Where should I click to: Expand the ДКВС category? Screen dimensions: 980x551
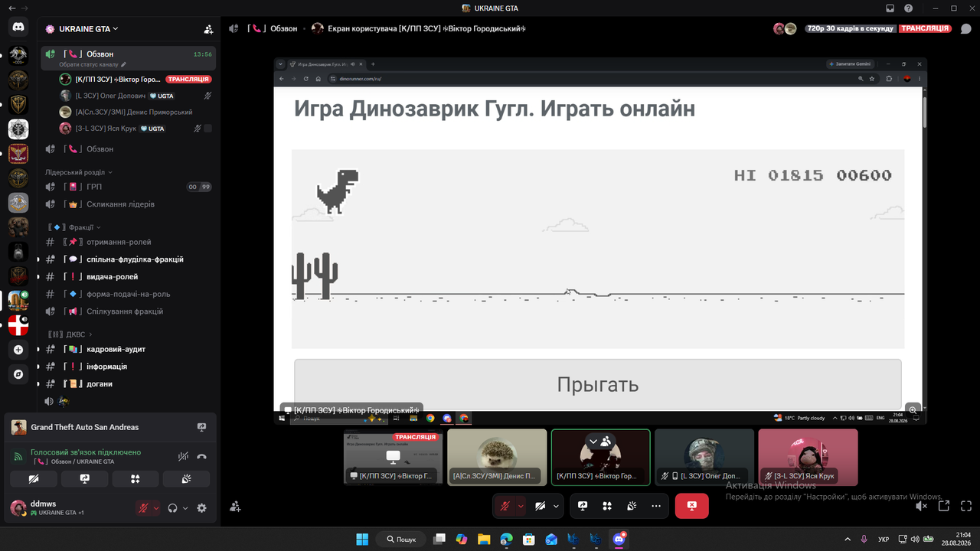tap(70, 334)
